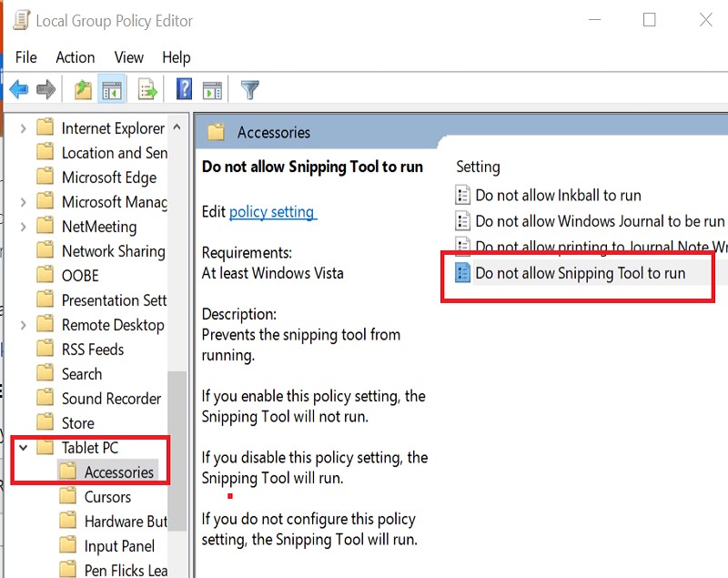Viewport: 728px width, 578px height.
Task: Click policy icon beside Do not allow Inkball
Action: click(x=462, y=195)
